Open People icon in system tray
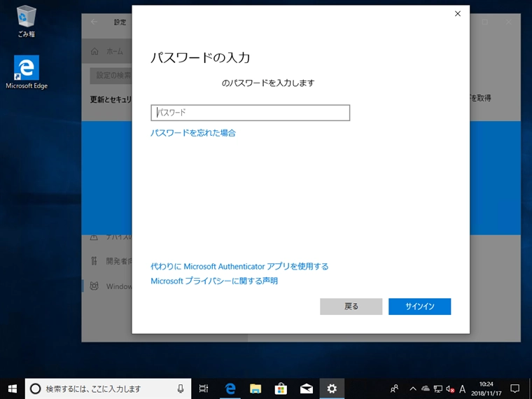This screenshot has height=399, width=532. click(x=394, y=388)
